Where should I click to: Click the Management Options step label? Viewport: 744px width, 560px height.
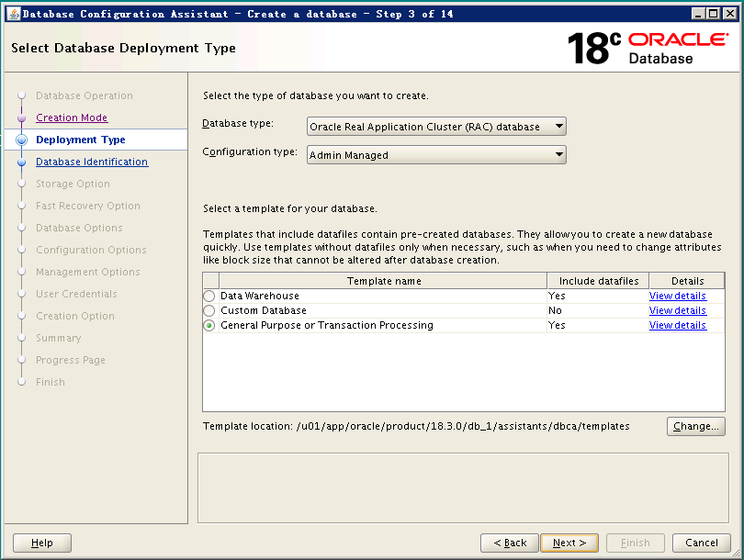(x=88, y=272)
